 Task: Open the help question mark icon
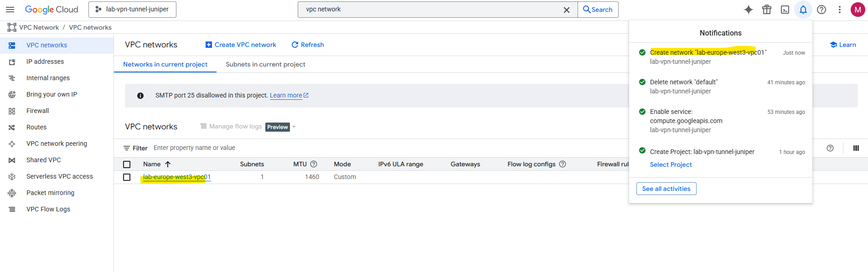pos(821,10)
